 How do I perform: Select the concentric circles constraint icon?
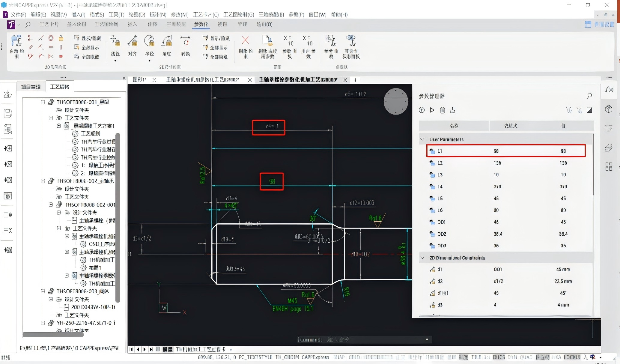[x=51, y=38]
